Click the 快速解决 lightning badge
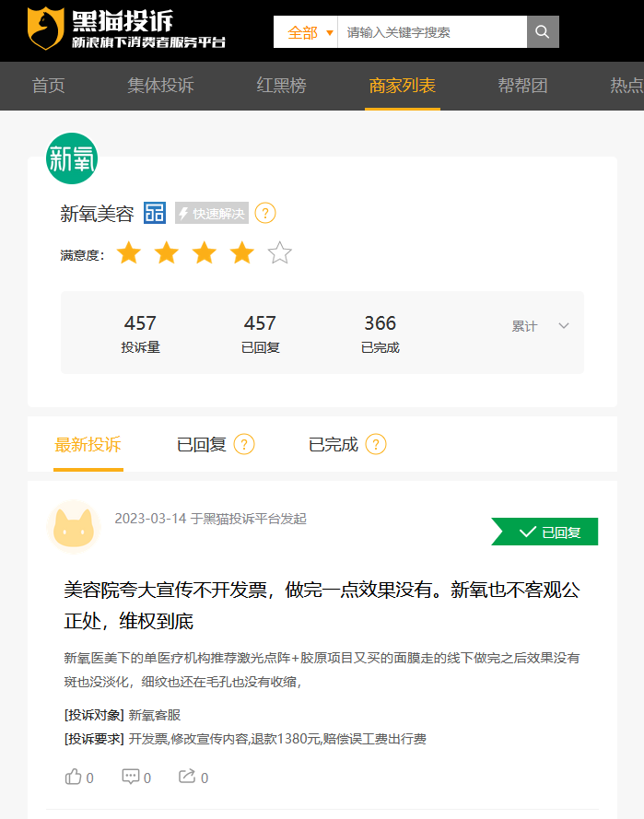Viewport: 644px width, 819px height. click(x=212, y=213)
